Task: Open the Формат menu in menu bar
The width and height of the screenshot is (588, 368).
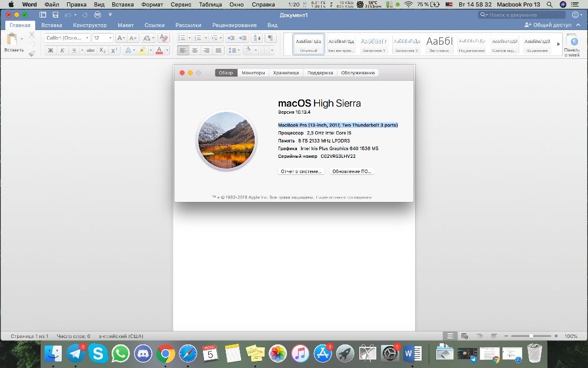Action: tap(152, 5)
